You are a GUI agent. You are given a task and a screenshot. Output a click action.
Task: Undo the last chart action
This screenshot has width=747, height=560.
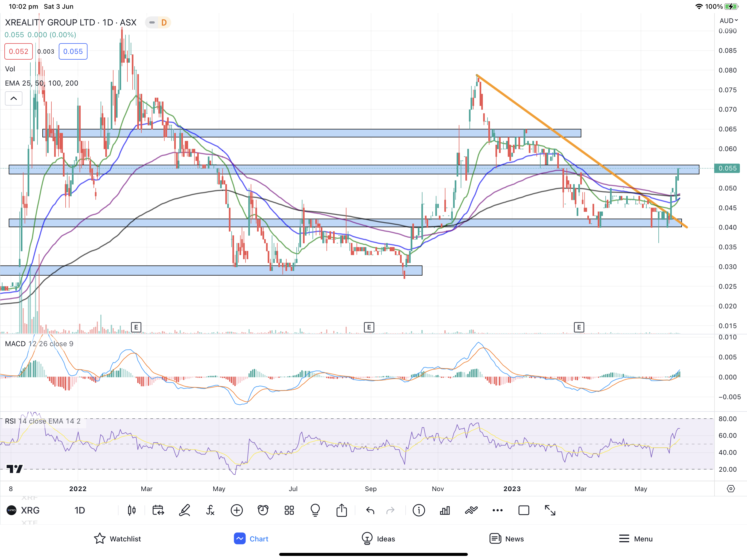pyautogui.click(x=370, y=510)
